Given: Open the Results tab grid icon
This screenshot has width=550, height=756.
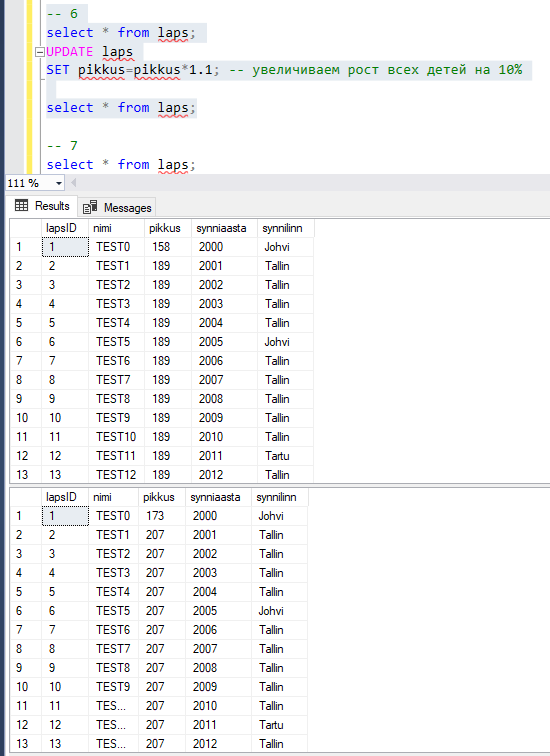Looking at the screenshot, I should click(x=21, y=206).
